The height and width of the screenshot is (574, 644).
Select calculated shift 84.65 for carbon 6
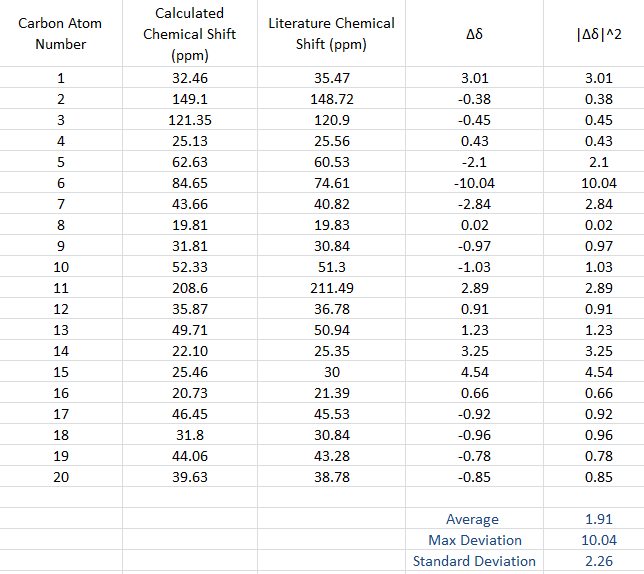(x=190, y=182)
